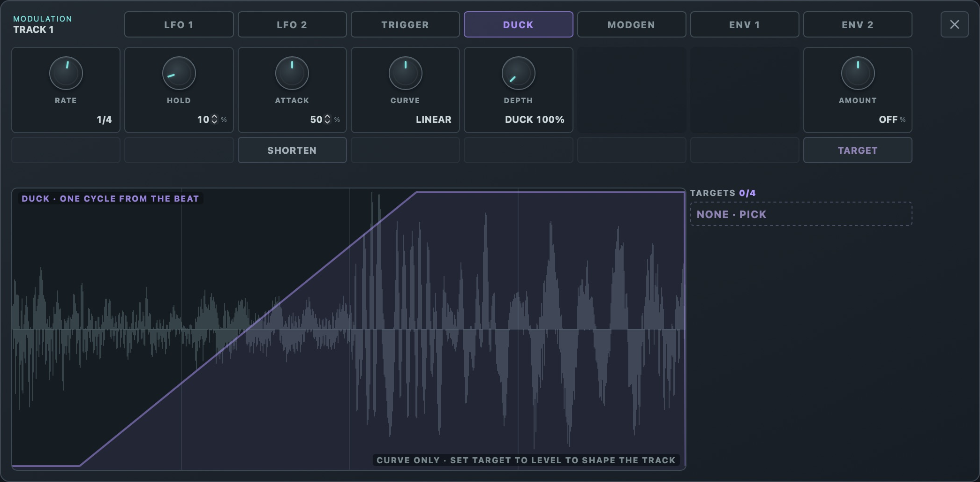Click the ATTACK knob
This screenshot has height=482, width=980.
(292, 73)
